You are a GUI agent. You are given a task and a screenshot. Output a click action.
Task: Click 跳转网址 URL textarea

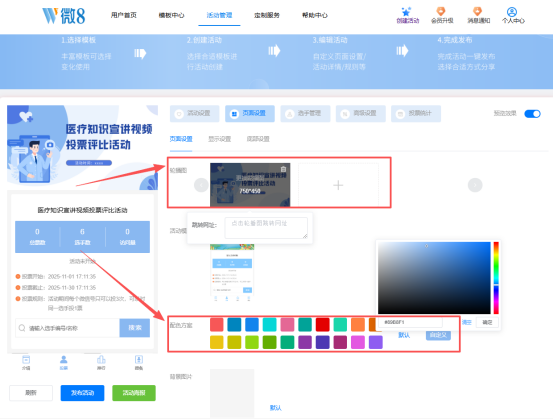point(266,228)
